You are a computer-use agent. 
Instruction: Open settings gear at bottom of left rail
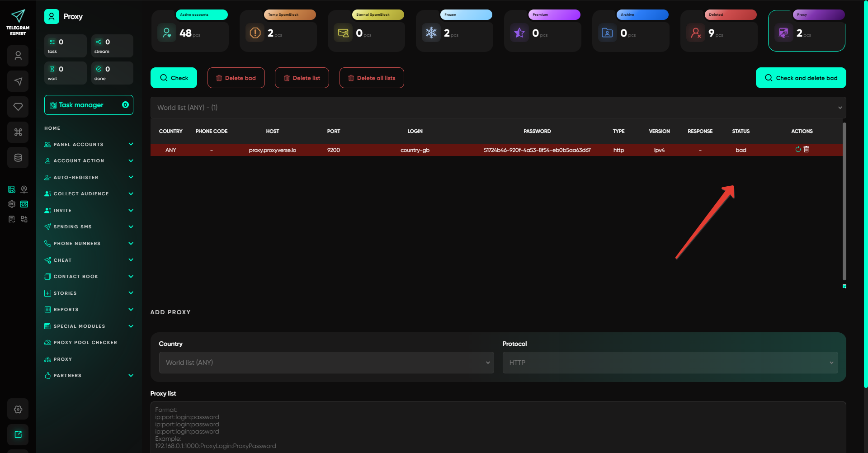coord(18,409)
